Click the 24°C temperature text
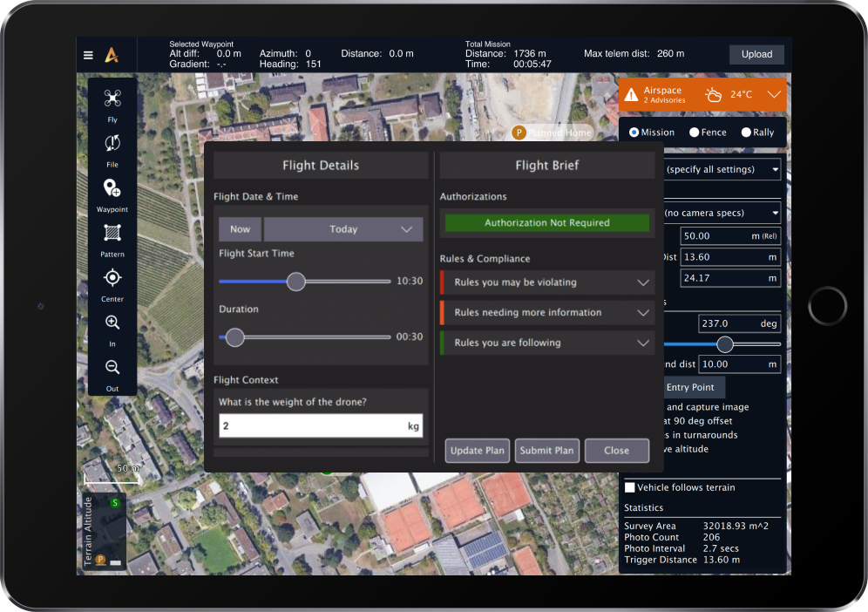The width and height of the screenshot is (868, 612). [741, 95]
